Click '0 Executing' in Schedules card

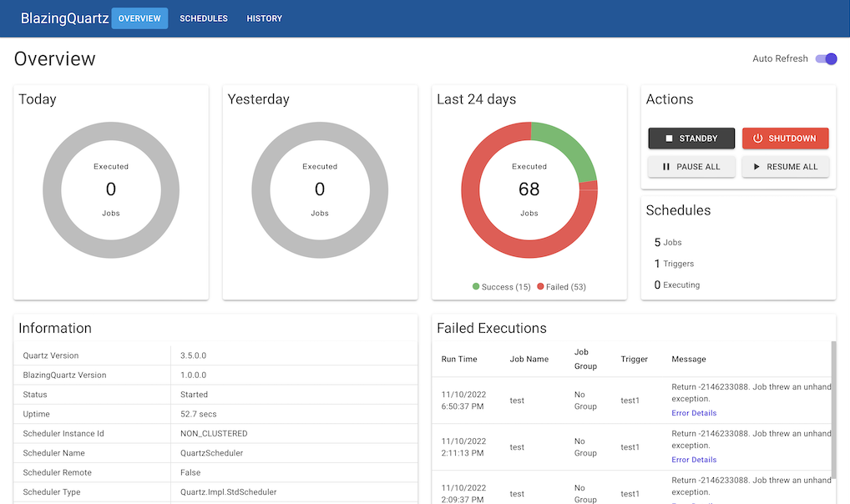point(677,285)
